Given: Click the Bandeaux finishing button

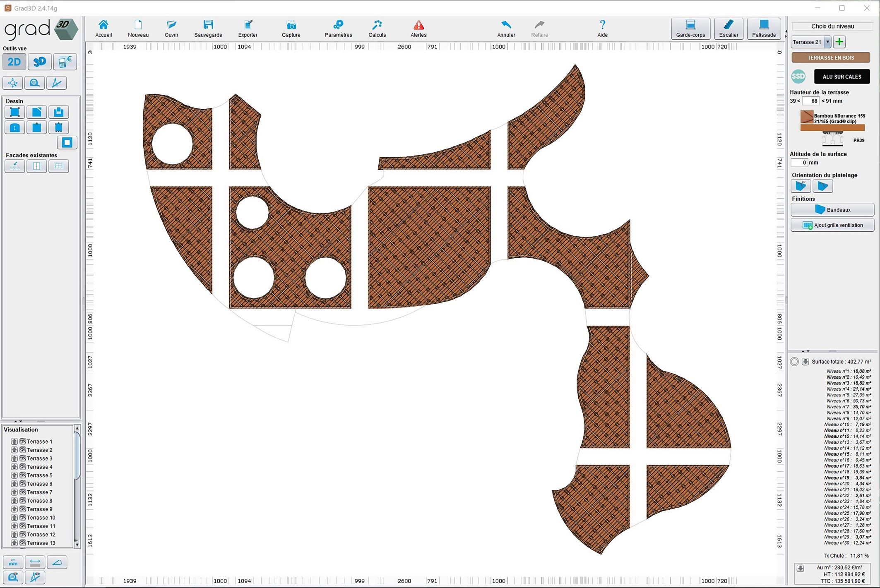Looking at the screenshot, I should click(x=832, y=210).
